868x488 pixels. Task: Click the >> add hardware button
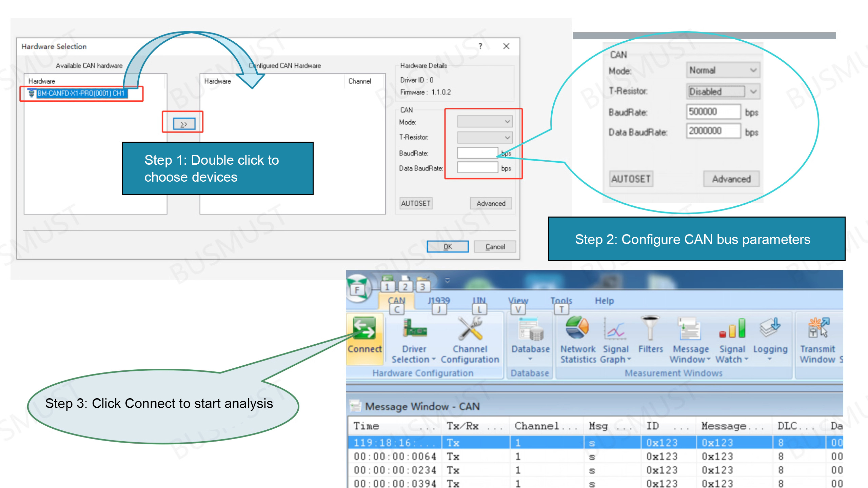(184, 124)
